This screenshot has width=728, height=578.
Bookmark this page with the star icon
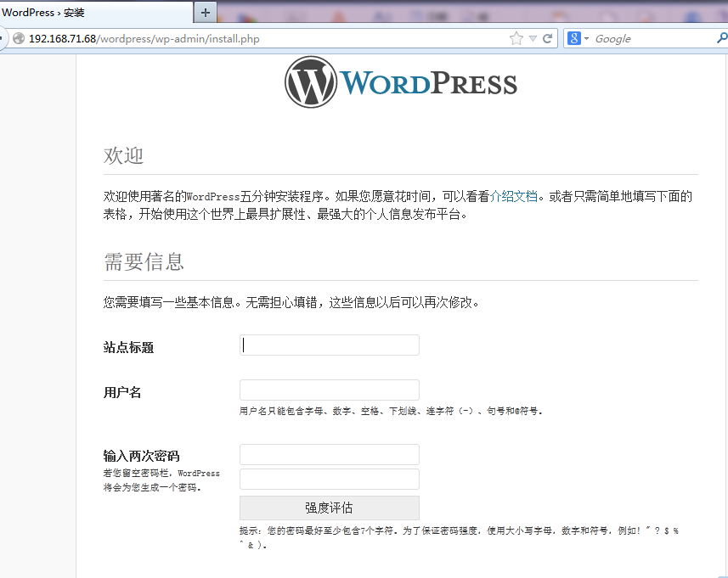coord(516,38)
